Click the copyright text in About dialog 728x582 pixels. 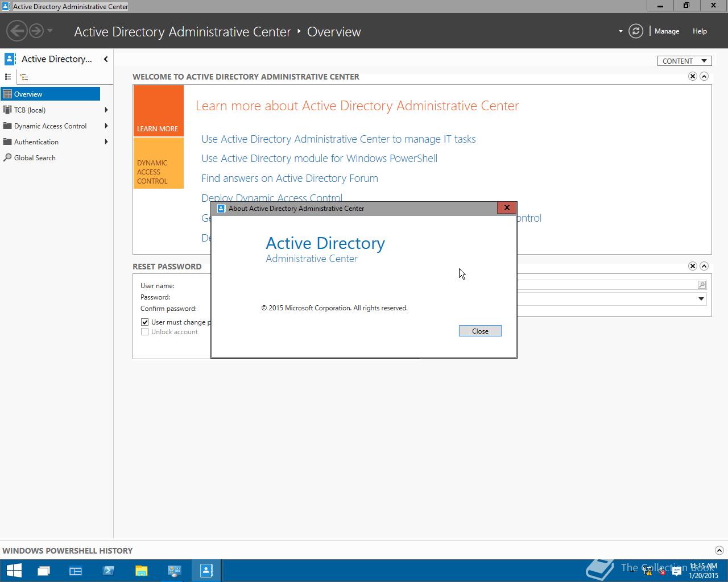pyautogui.click(x=334, y=308)
